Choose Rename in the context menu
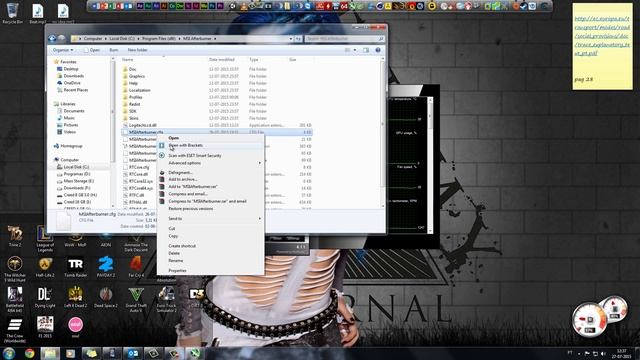Screen dimensions: 640x360 coord(211,260)
